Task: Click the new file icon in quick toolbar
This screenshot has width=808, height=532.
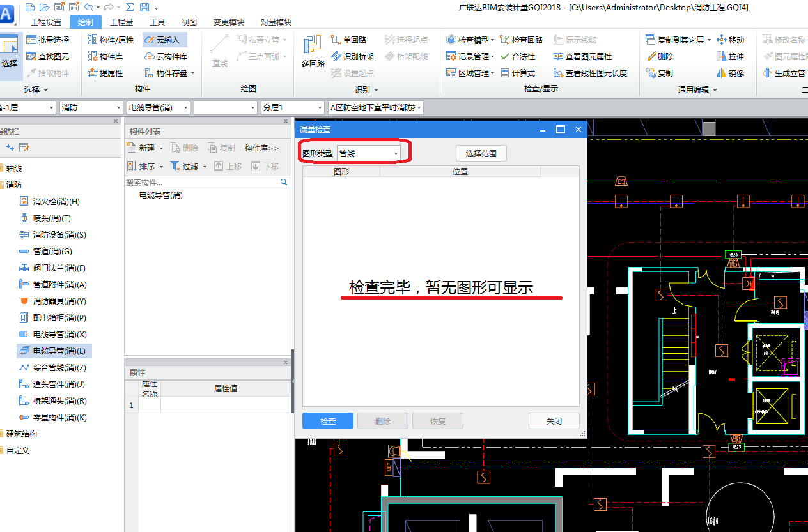Action: pos(31,7)
